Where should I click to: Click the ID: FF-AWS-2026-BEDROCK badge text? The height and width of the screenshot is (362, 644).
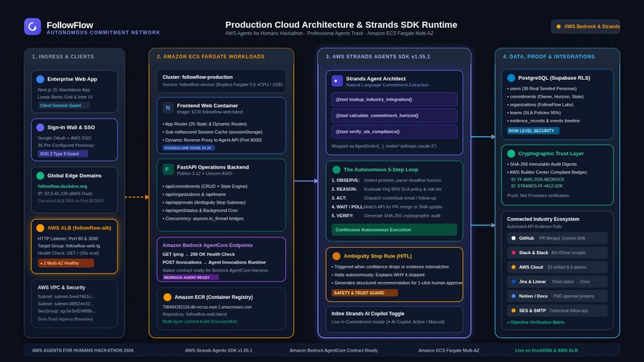tap(538, 180)
